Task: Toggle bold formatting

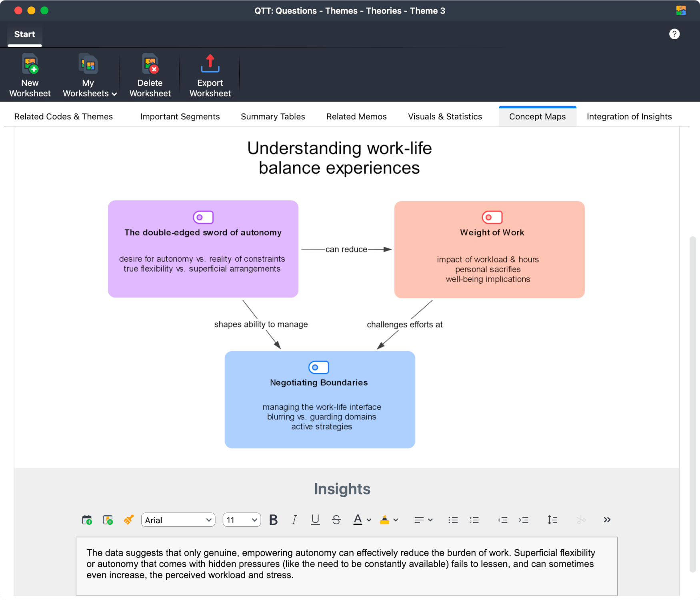Action: [x=273, y=520]
